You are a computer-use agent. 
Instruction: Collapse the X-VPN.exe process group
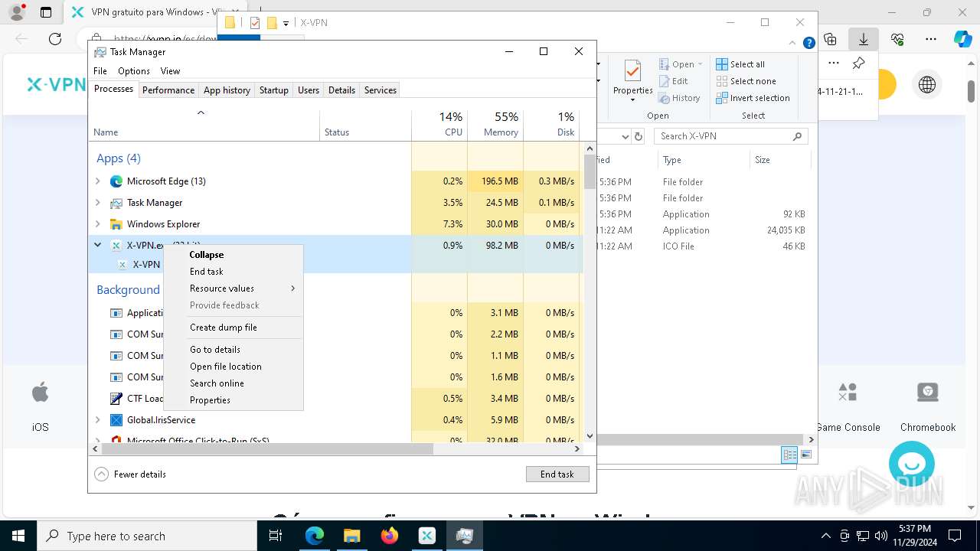[x=97, y=246]
